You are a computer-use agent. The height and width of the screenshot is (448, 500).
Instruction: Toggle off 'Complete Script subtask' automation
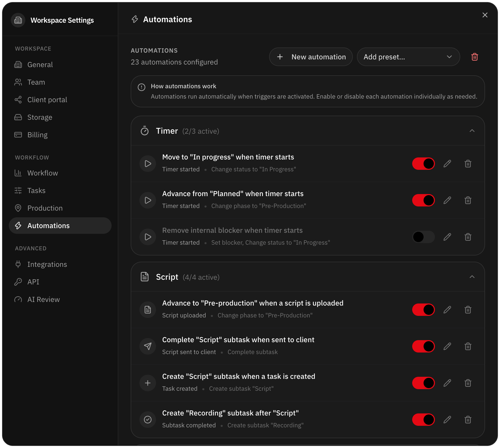424,346
